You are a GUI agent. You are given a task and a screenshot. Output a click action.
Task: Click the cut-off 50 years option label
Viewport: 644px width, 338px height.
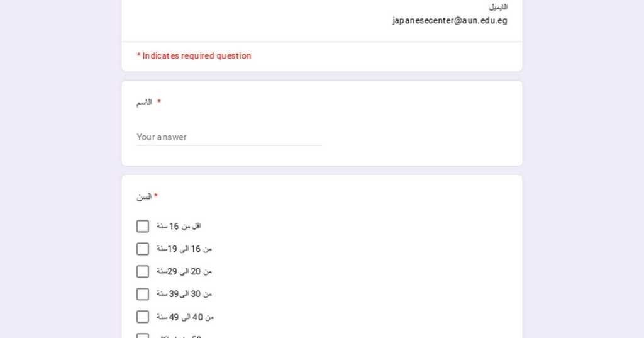(182, 336)
